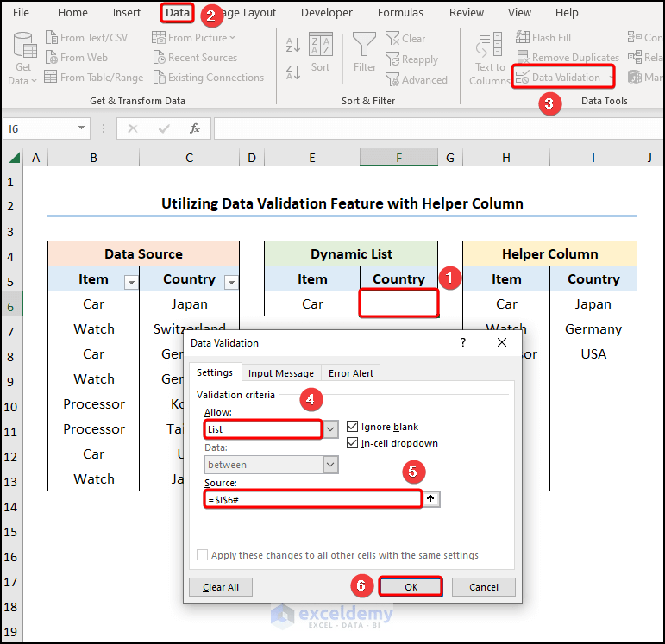The image size is (665, 644).
Task: Open Item column filter dropdown
Action: click(131, 282)
